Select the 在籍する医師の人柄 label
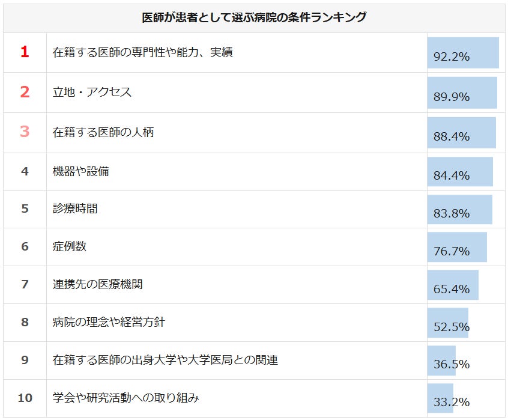This screenshot has height=420, width=508. [x=103, y=132]
